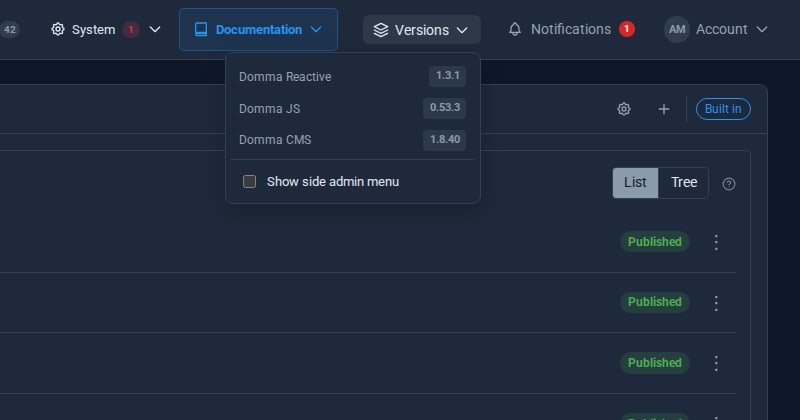Collapse the Documentation dropdown chevron
Viewport: 800px width, 420px height.
(x=316, y=30)
